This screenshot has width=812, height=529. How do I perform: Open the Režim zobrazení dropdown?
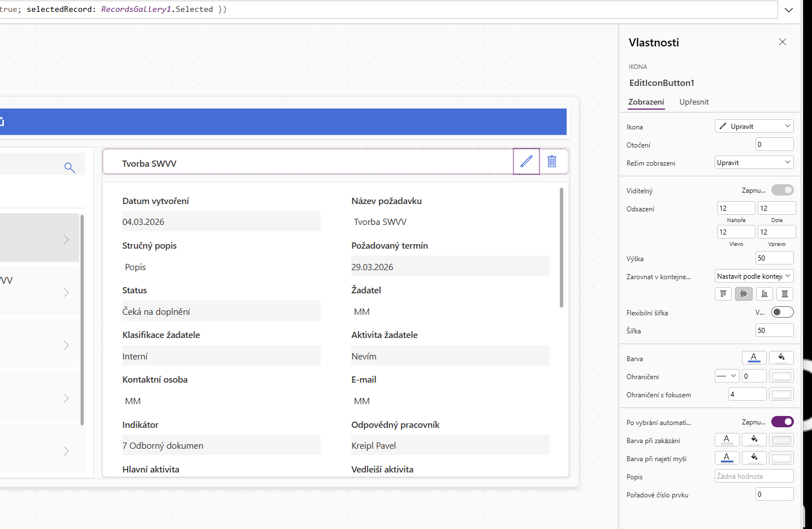[x=754, y=163]
